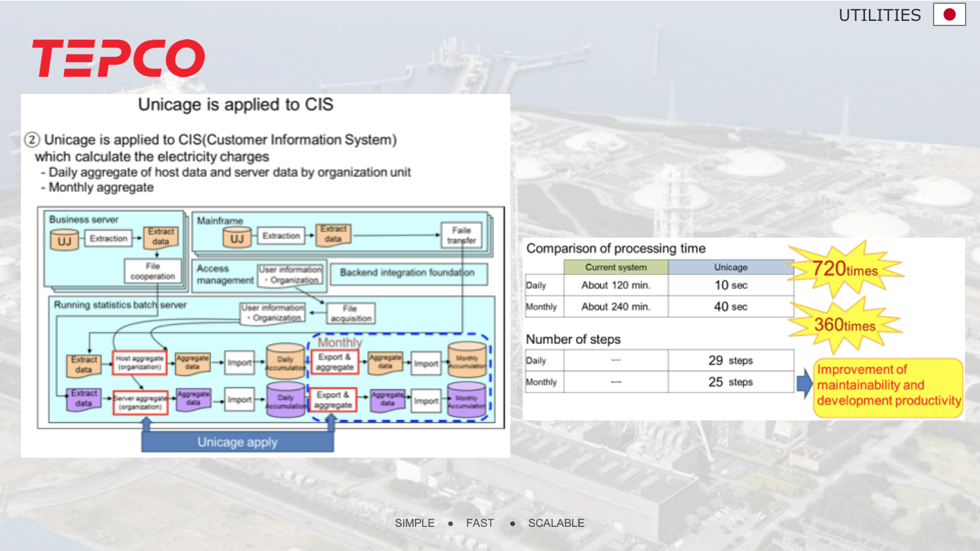Select the UJ cylinder in Mainframe

(237, 238)
